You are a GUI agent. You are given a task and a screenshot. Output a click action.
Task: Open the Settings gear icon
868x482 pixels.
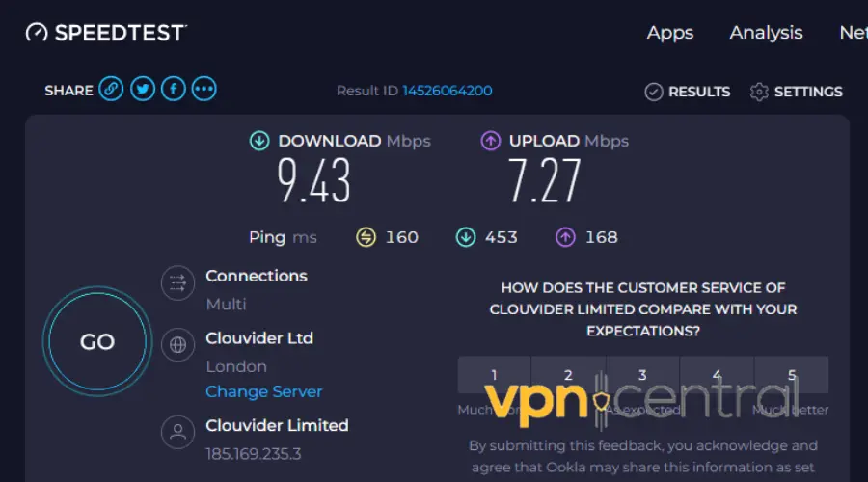(760, 92)
